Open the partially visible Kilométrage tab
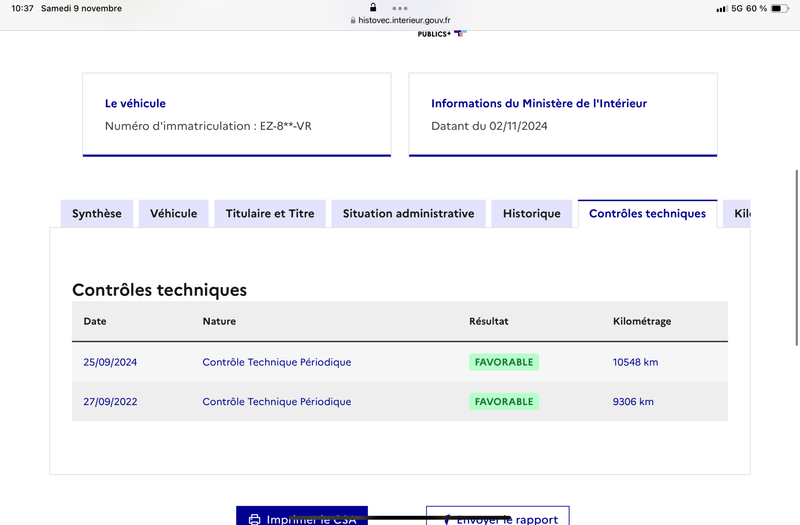 click(x=737, y=213)
